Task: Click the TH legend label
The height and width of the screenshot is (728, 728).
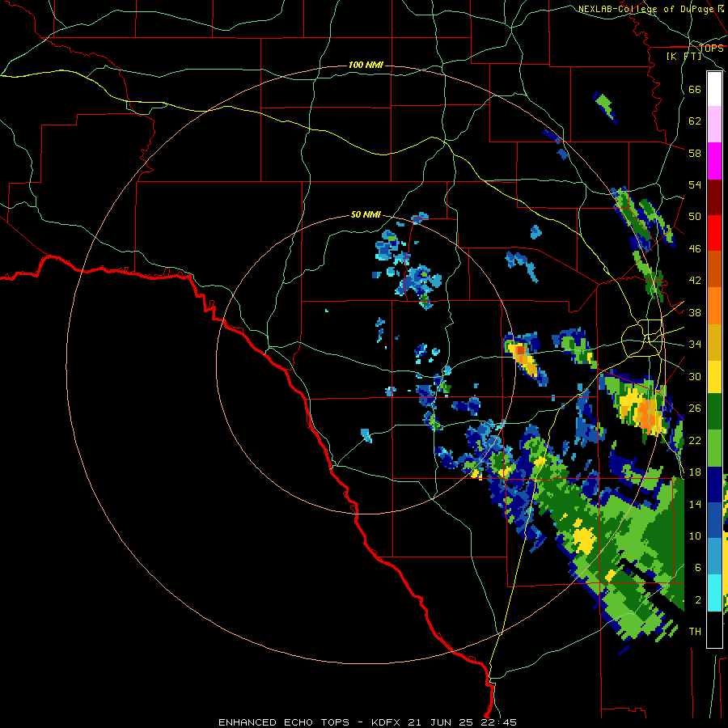Action: 695,632
